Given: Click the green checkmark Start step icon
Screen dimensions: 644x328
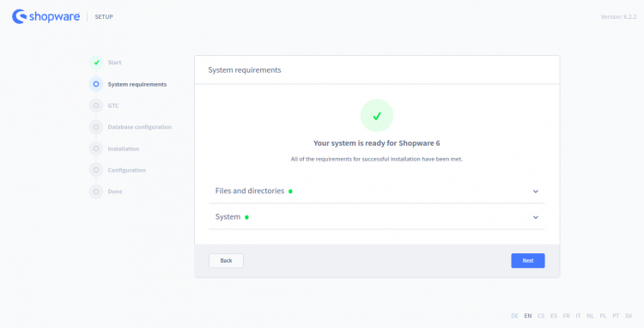Looking at the screenshot, I should 96,63.
